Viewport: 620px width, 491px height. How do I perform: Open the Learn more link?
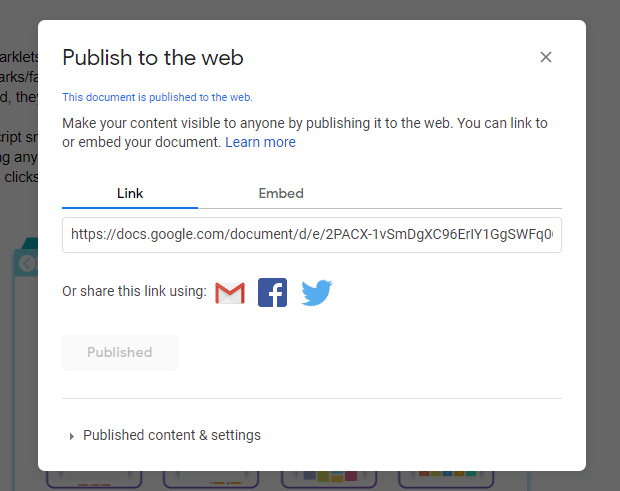point(260,142)
